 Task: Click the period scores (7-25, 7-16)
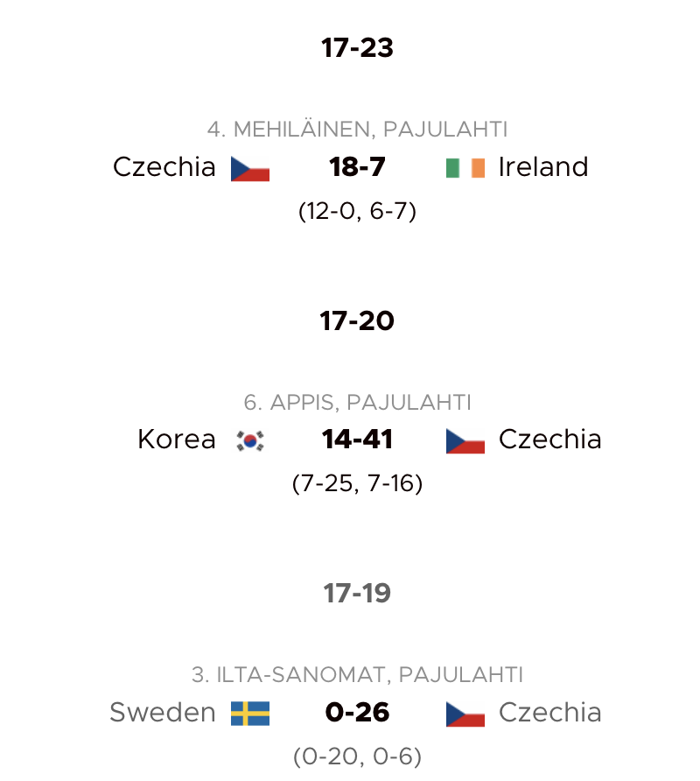[358, 483]
